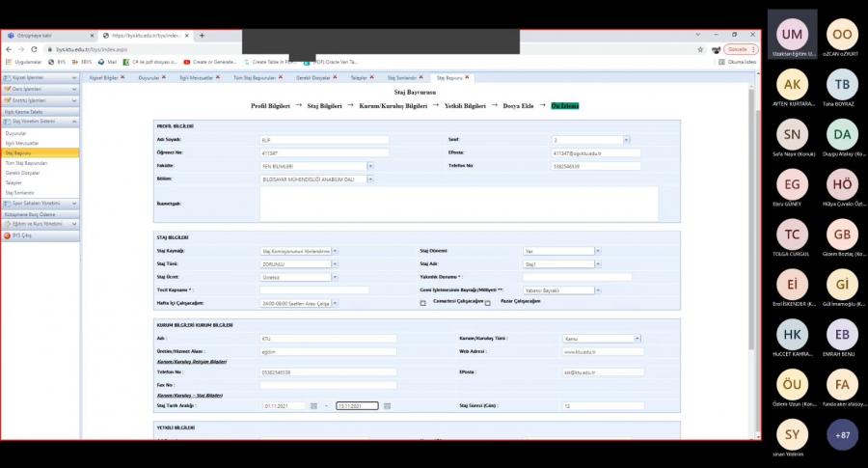
Task: Bookmark this page with the star icon
Action: (700, 49)
